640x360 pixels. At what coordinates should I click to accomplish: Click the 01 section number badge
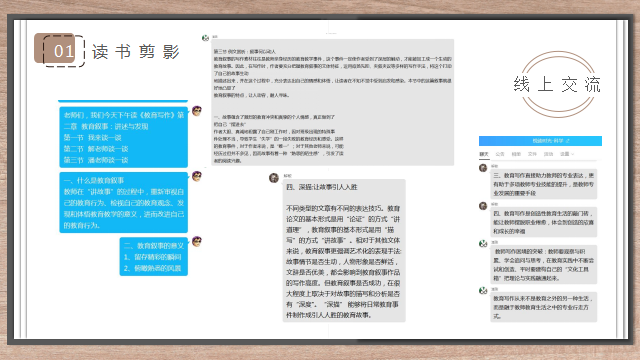tap(59, 51)
